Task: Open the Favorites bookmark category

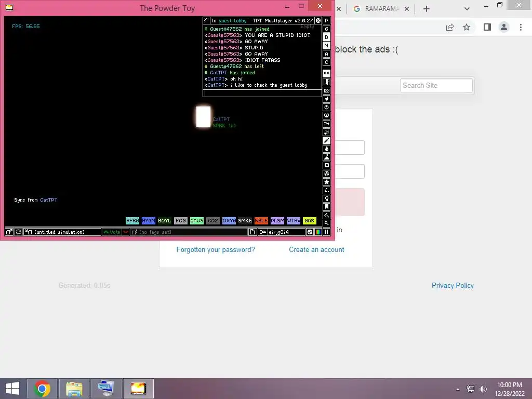Action: point(326,207)
